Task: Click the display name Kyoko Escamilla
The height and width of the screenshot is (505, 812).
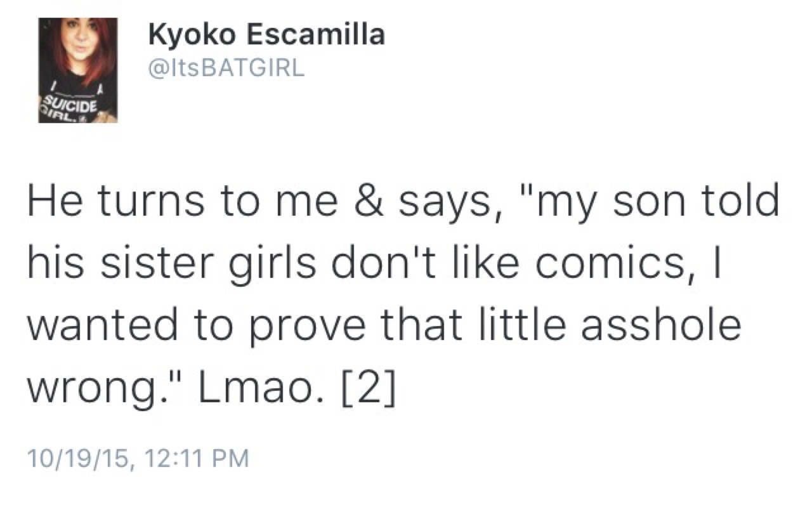Action: pyautogui.click(x=266, y=36)
